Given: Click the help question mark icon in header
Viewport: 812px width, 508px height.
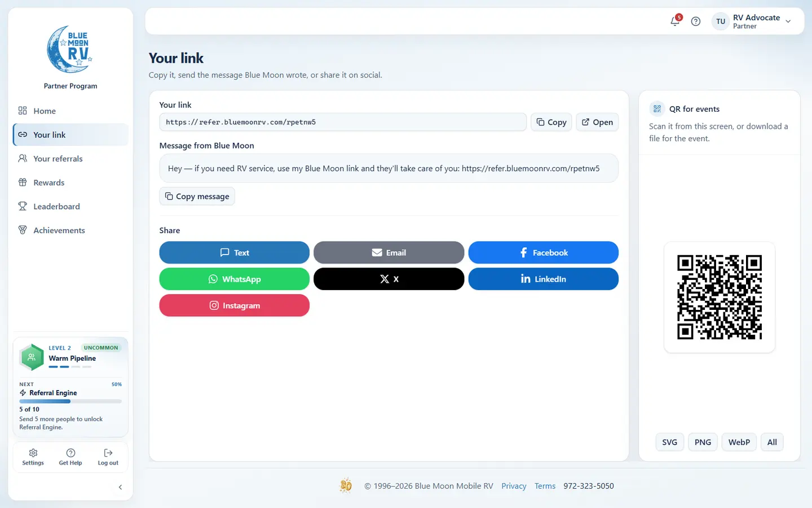Looking at the screenshot, I should point(696,21).
